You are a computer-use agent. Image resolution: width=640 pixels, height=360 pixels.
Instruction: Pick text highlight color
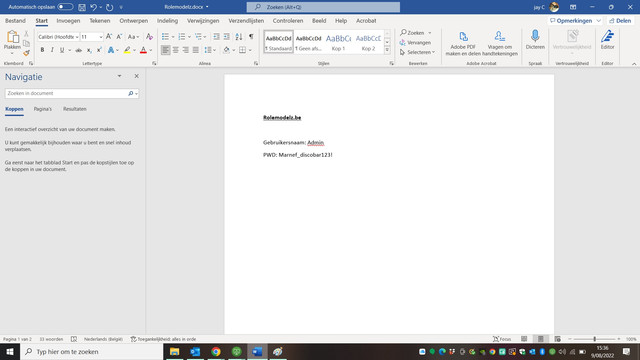click(127, 50)
